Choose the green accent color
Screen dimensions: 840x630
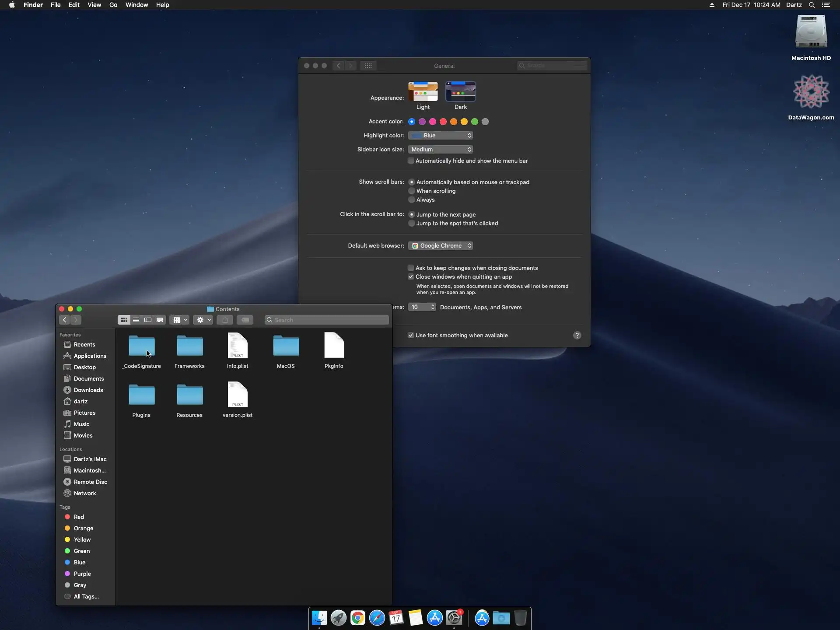(475, 122)
